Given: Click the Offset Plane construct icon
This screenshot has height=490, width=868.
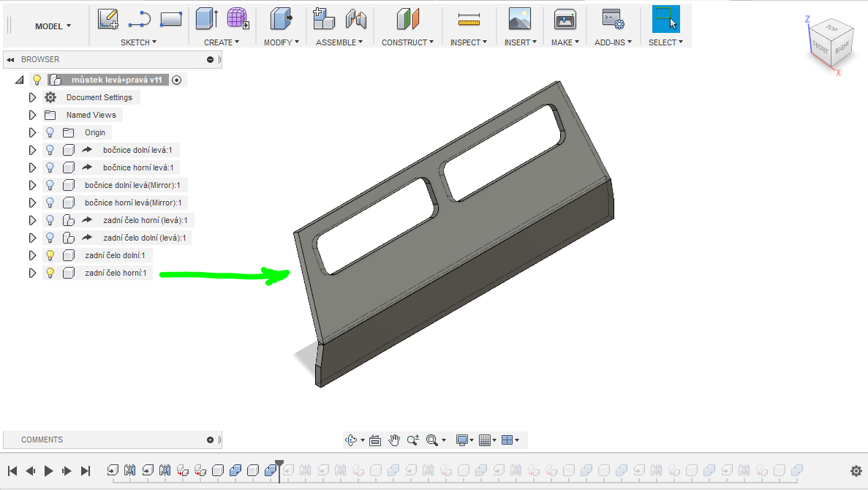Looking at the screenshot, I should pos(407,19).
